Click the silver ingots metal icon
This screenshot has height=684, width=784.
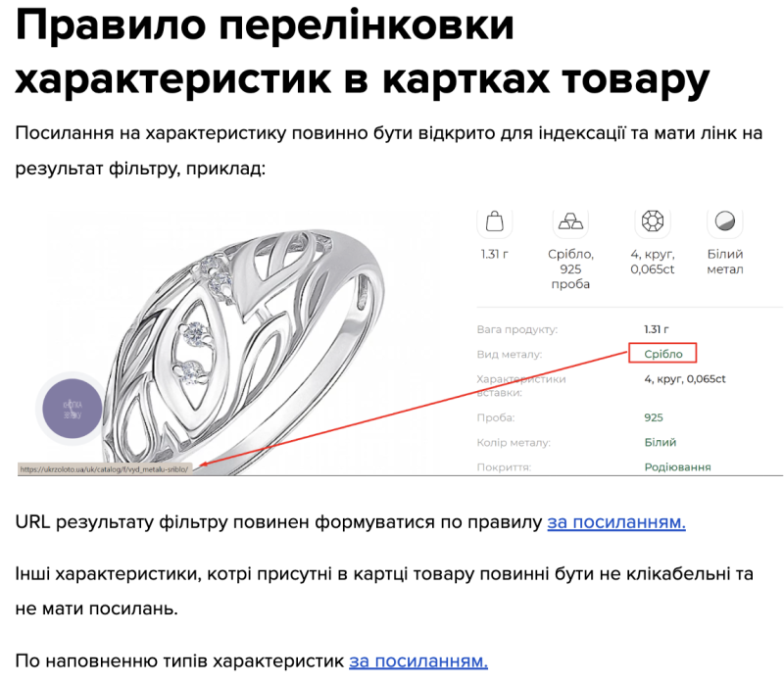tap(570, 220)
